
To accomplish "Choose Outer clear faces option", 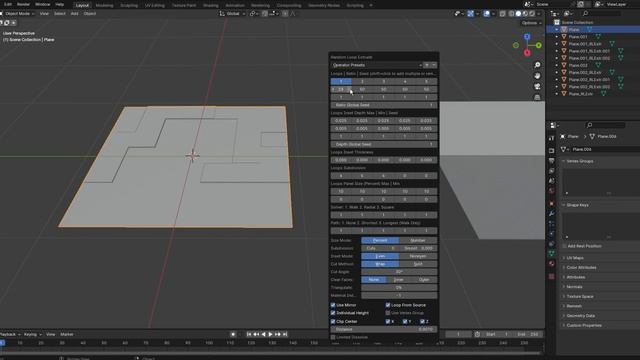I will pyautogui.click(x=424, y=280).
